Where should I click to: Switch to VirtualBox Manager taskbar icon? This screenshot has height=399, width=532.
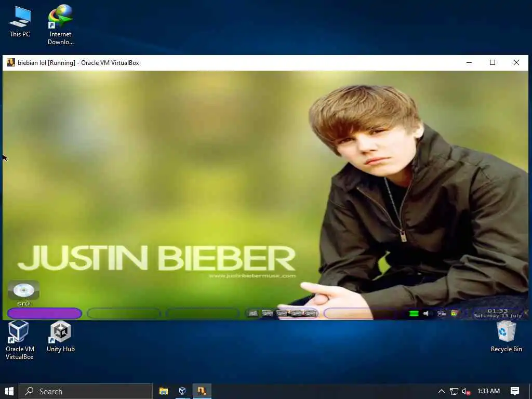click(x=182, y=391)
